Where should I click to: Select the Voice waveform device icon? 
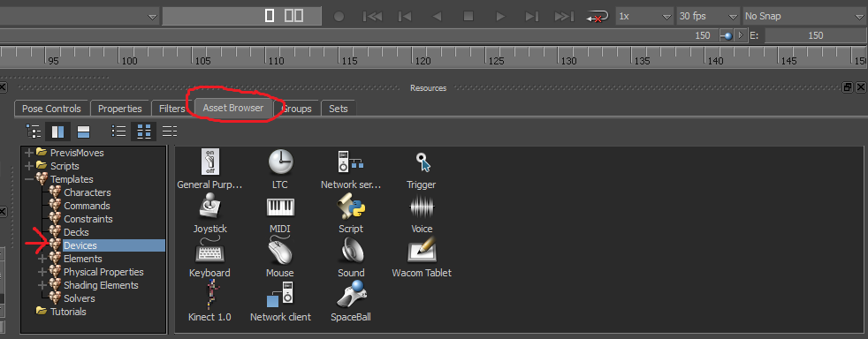click(x=422, y=207)
